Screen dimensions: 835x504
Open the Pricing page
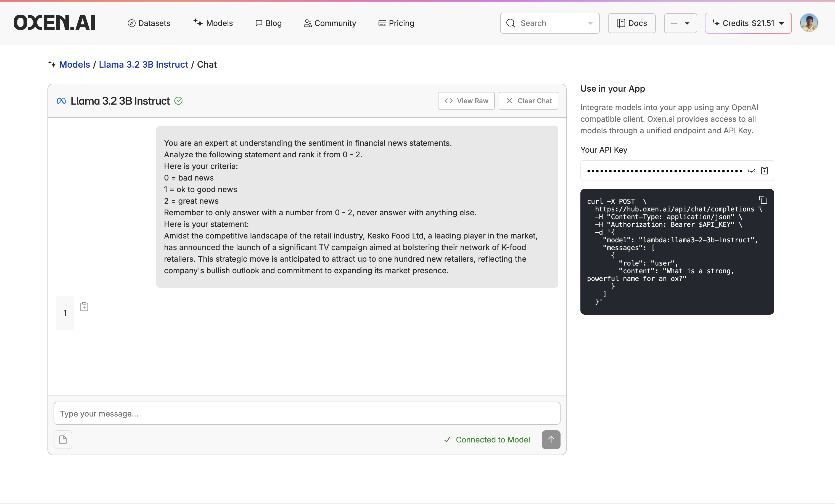(x=396, y=23)
